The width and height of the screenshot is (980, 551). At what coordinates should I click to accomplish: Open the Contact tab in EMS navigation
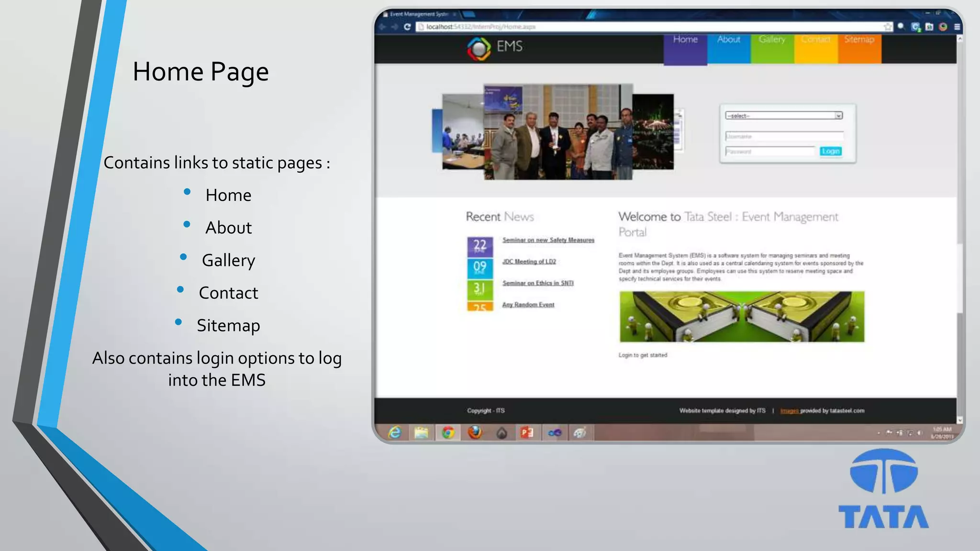816,49
